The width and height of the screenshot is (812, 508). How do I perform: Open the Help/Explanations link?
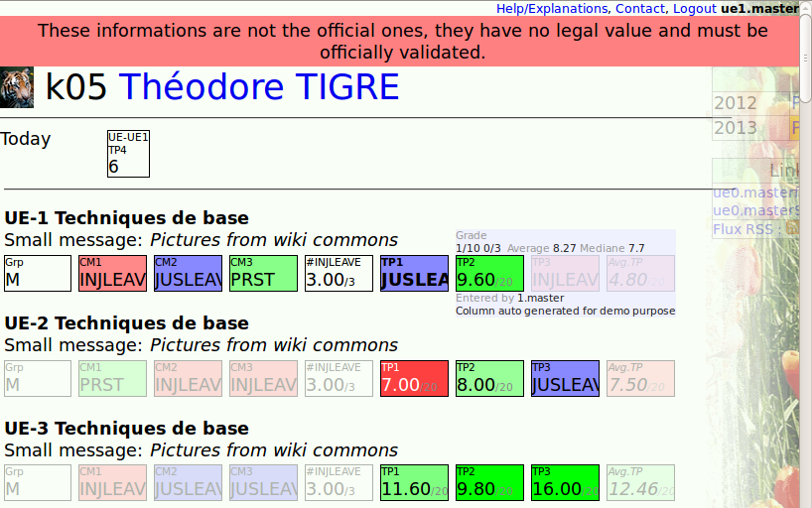(551, 8)
